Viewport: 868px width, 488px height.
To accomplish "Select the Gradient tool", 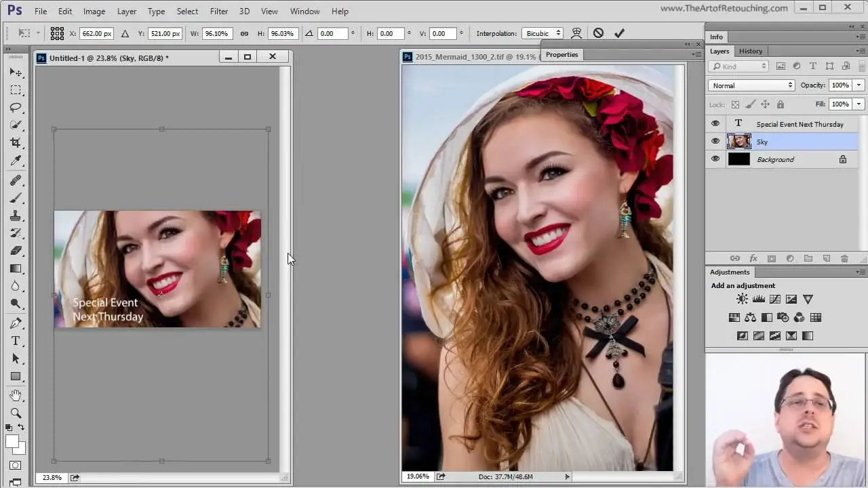I will click(x=16, y=268).
